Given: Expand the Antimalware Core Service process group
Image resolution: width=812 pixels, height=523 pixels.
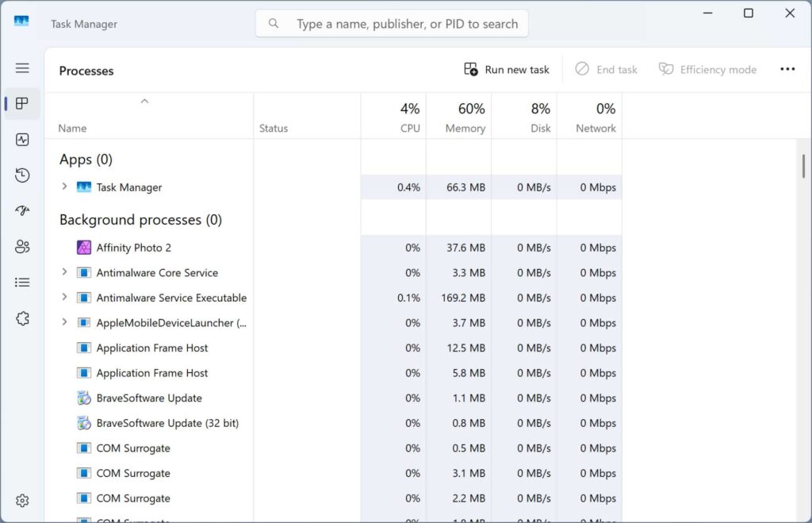Looking at the screenshot, I should click(64, 272).
